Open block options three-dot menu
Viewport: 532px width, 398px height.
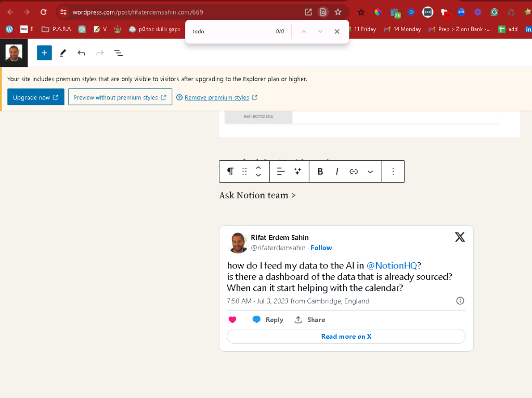pos(393,171)
